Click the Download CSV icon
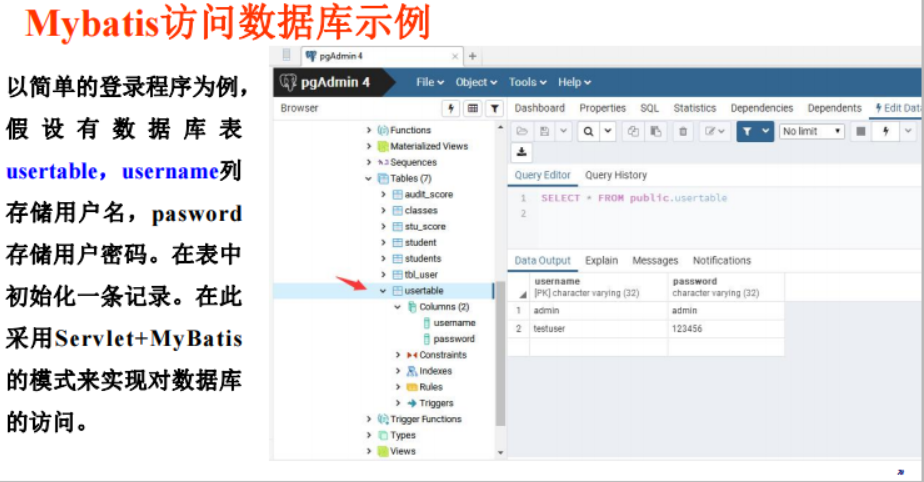This screenshot has height=482, width=924. pos(522,152)
